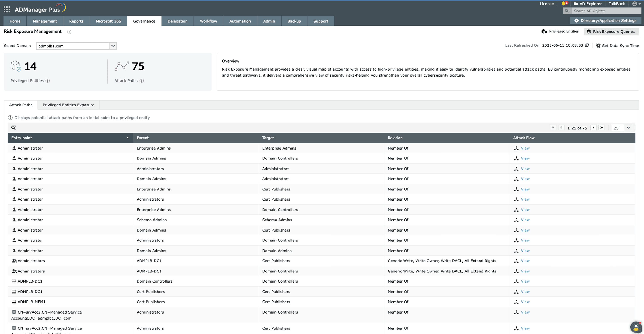
Task: Open the apps grid icon next to logo
Action: tap(7, 9)
